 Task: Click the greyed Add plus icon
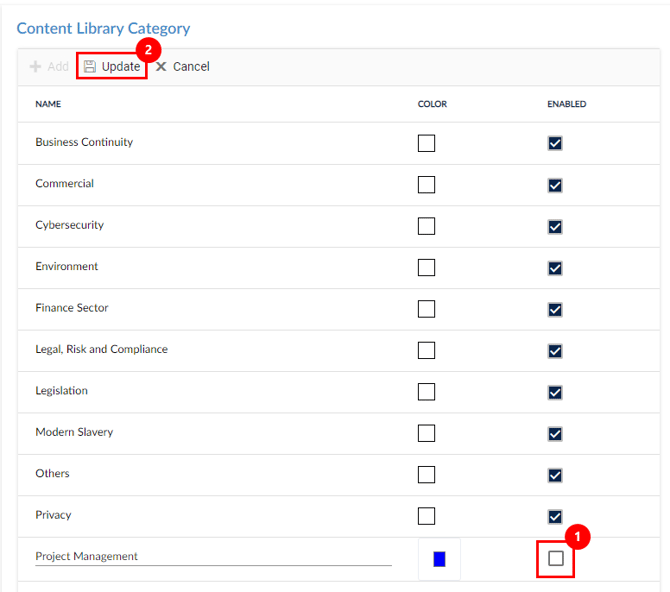(x=35, y=67)
